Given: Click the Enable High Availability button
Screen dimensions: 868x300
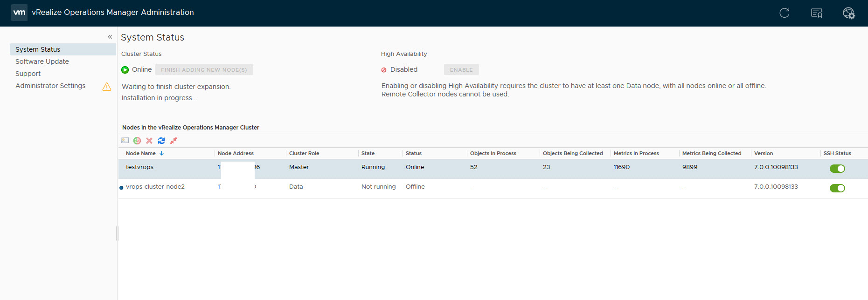Looking at the screenshot, I should point(461,70).
